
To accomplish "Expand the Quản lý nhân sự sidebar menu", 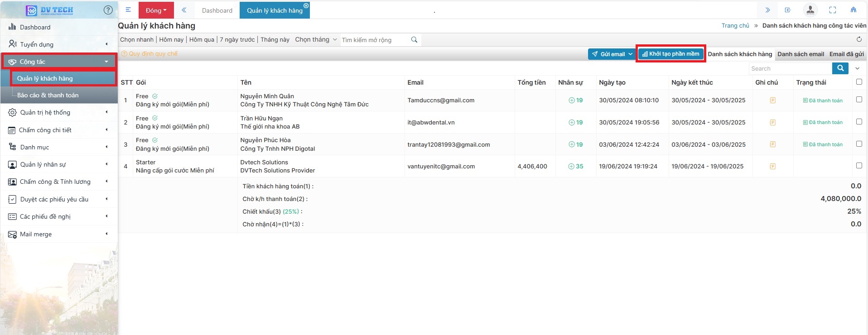I will [x=59, y=164].
